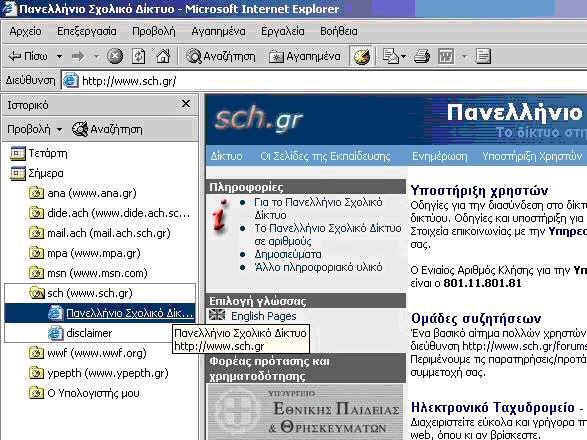
Task: Open the Αρχείο (File) menu
Action: coord(25,31)
